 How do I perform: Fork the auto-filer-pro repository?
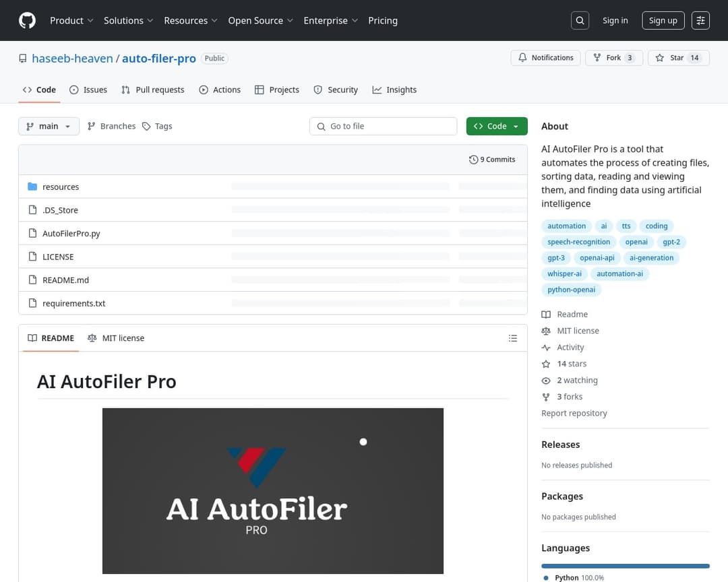[x=614, y=58]
